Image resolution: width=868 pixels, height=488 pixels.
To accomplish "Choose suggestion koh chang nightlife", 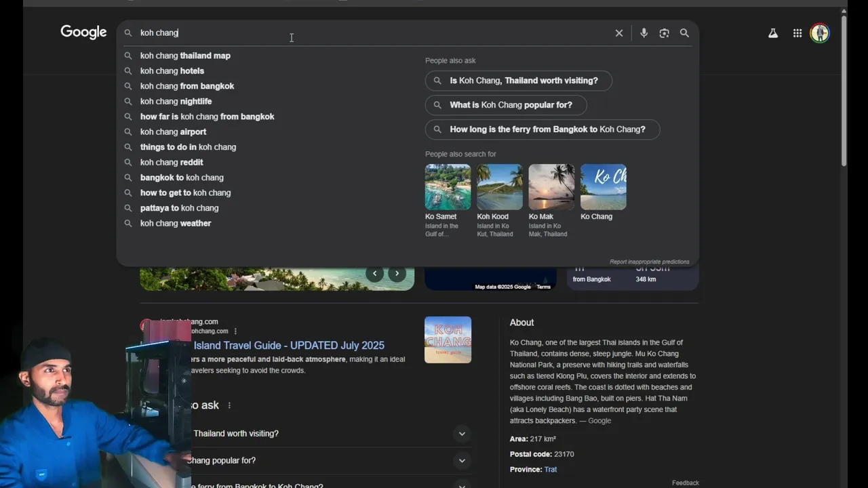I will pos(176,101).
